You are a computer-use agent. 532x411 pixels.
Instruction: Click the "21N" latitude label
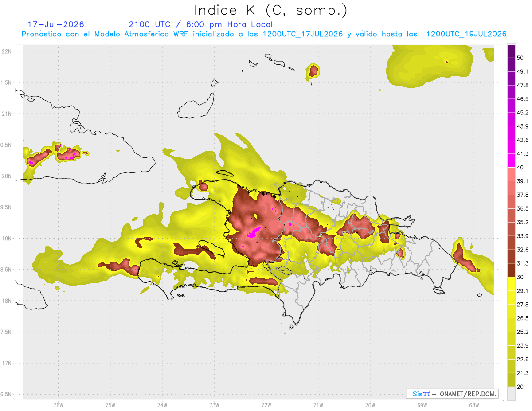(7, 114)
